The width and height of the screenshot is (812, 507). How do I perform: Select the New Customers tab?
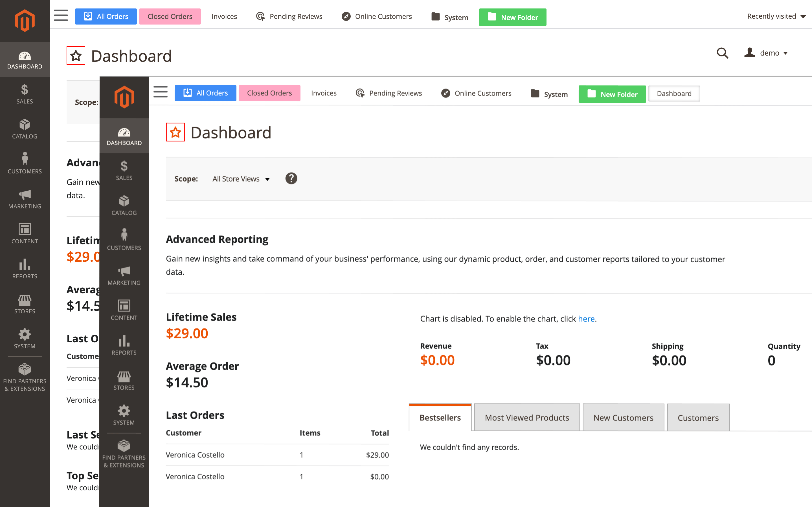tap(623, 417)
